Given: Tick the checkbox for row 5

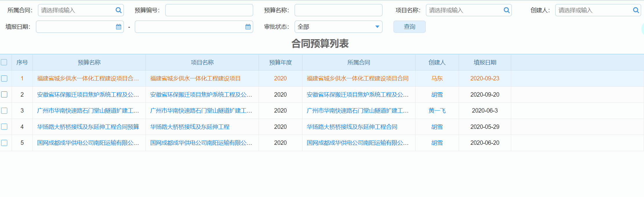Looking at the screenshot, I should tap(4, 143).
